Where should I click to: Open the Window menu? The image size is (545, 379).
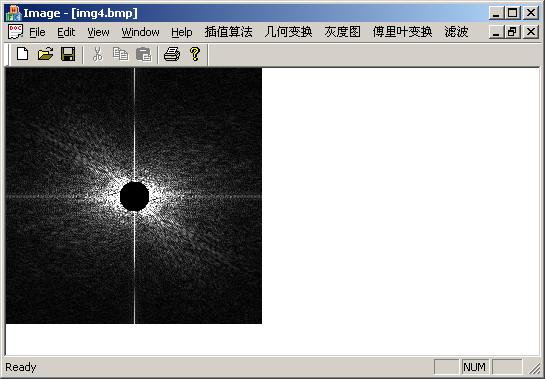(x=140, y=32)
